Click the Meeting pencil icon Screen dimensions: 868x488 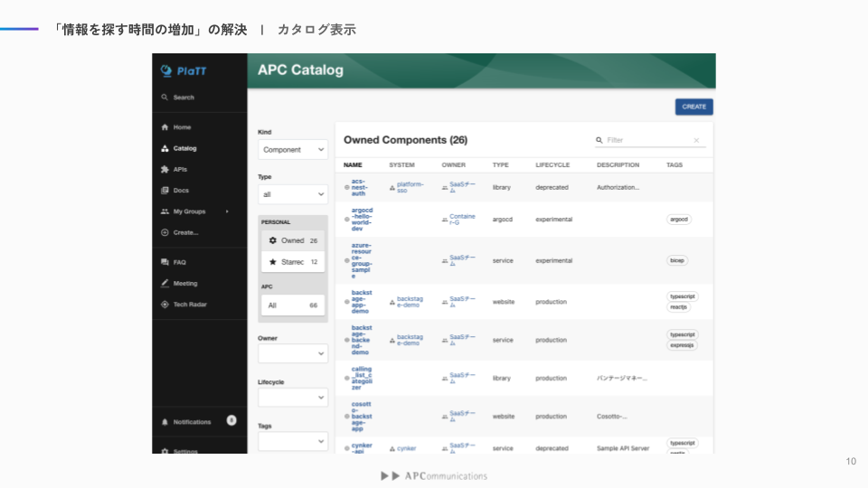(x=165, y=283)
